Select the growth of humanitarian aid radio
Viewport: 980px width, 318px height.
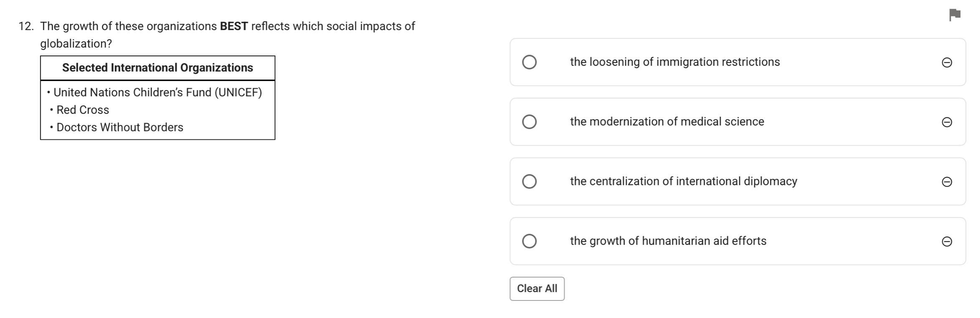(529, 241)
